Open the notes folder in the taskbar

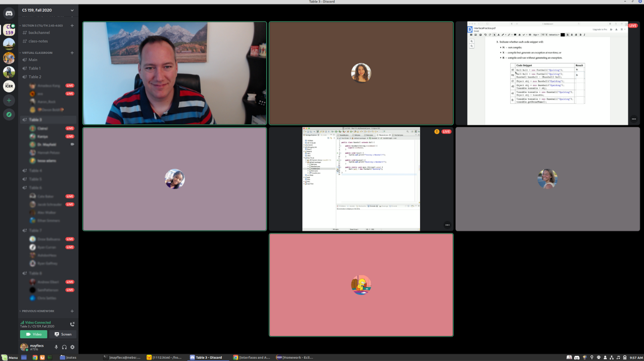tap(68, 357)
